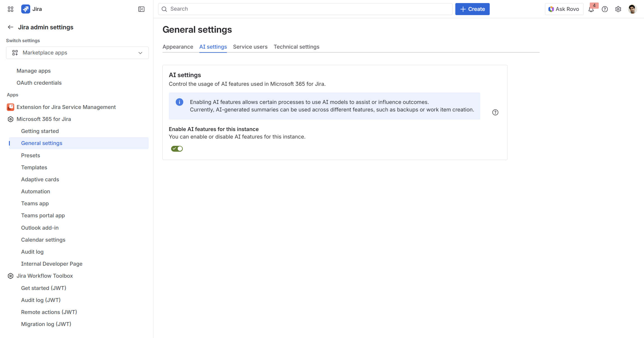Switch to the Appearance tab

click(178, 47)
